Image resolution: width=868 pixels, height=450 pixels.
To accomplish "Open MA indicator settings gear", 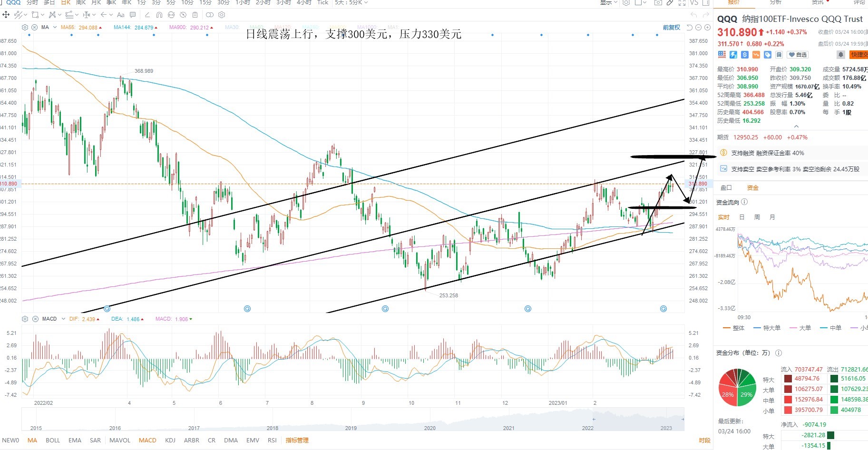I will [x=25, y=27].
